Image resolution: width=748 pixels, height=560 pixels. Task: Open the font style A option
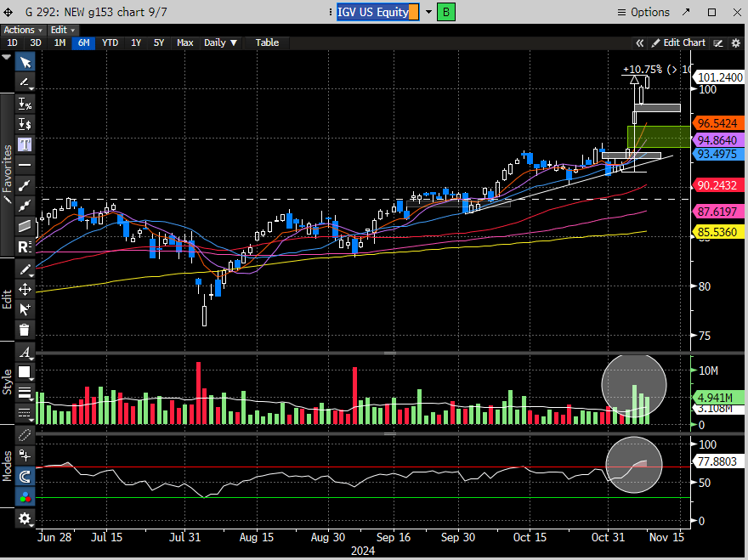[x=25, y=353]
